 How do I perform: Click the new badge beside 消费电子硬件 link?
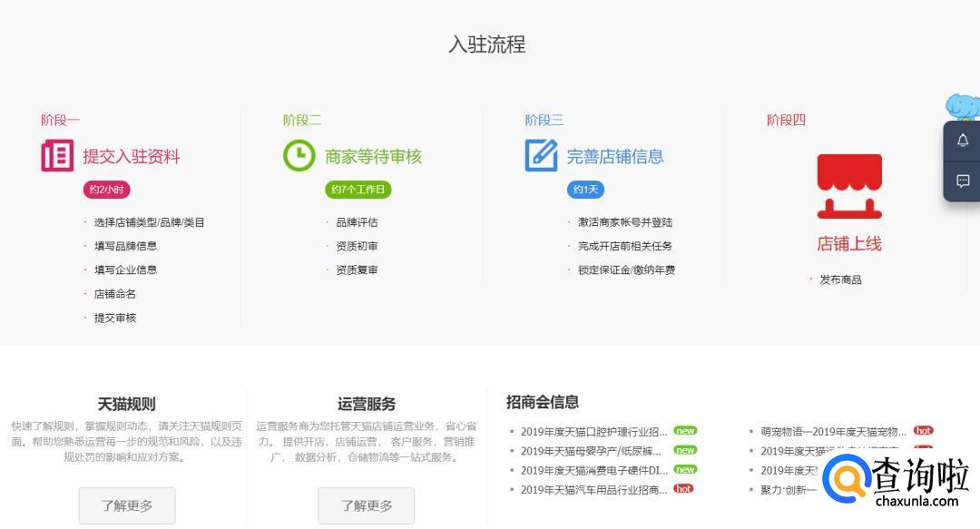click(x=685, y=470)
